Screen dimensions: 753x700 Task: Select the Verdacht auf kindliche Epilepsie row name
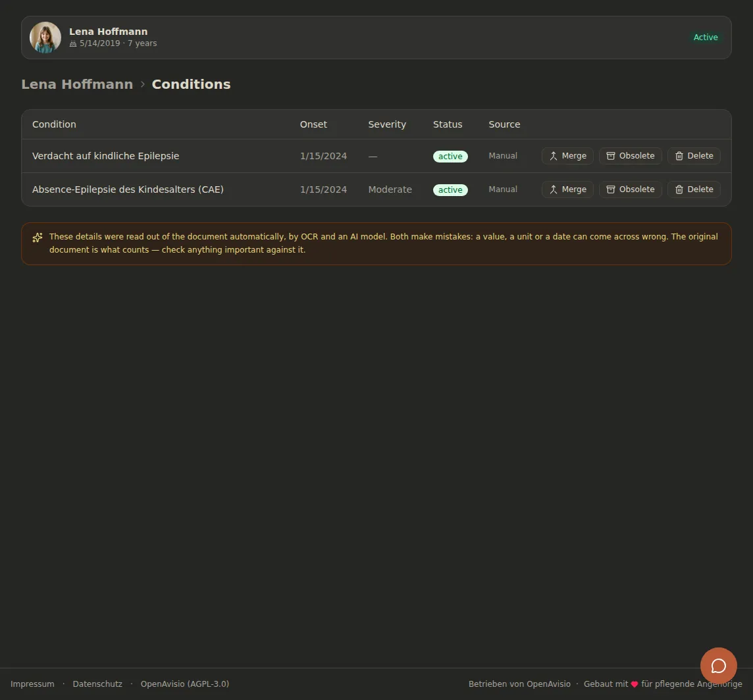pos(106,156)
